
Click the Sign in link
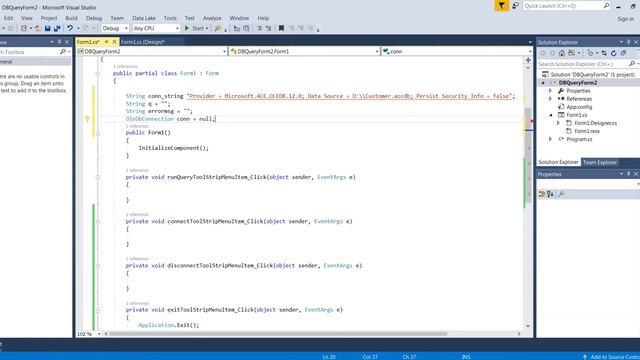click(x=625, y=19)
